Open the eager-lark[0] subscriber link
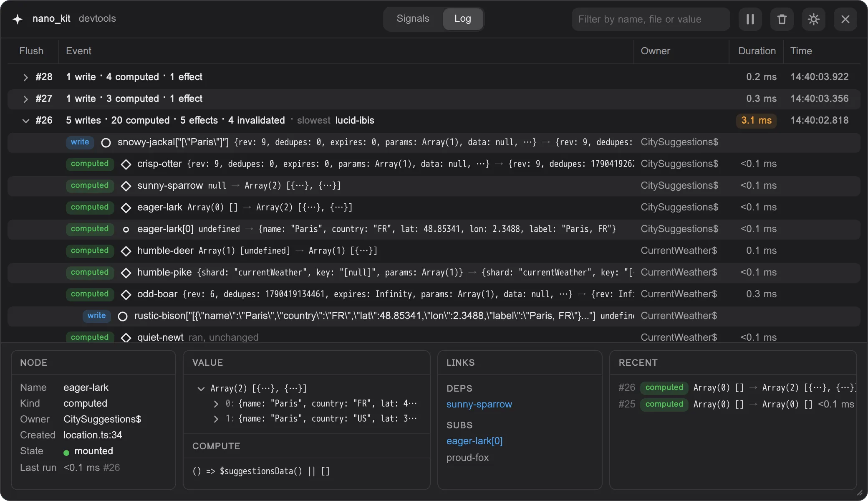 tap(474, 441)
